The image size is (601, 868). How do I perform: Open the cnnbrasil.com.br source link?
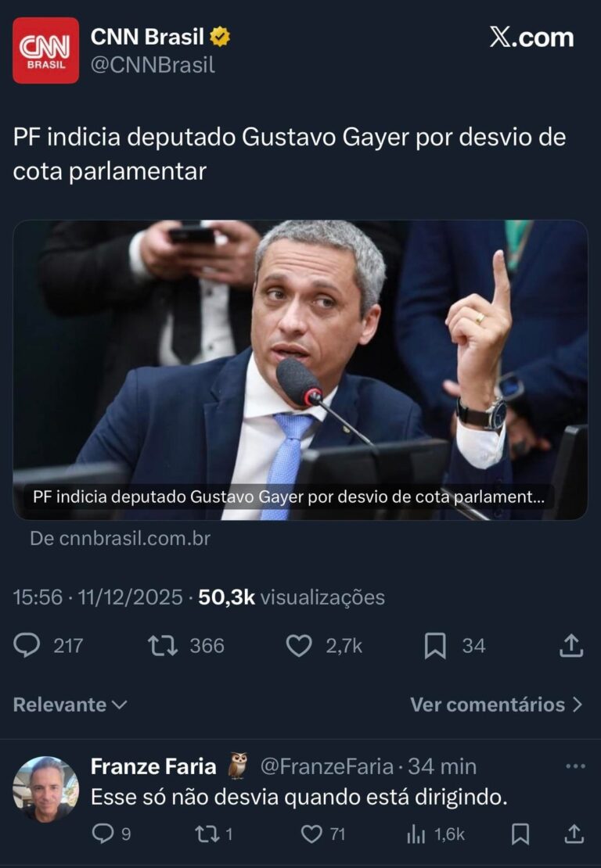[x=121, y=538]
